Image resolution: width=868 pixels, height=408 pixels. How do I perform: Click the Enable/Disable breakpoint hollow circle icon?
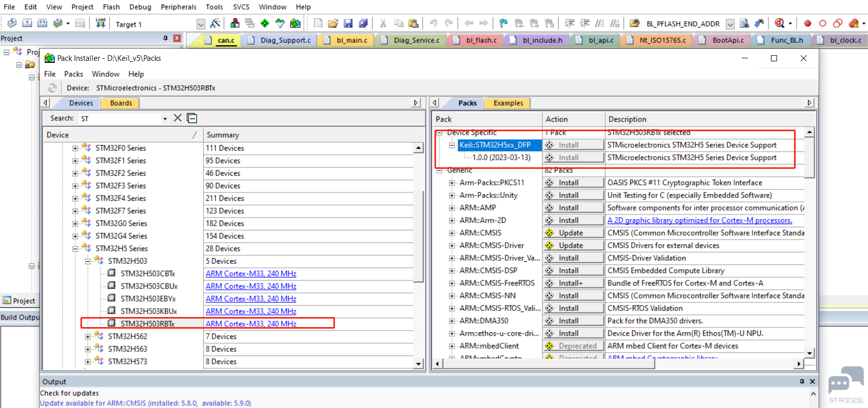[x=823, y=23]
